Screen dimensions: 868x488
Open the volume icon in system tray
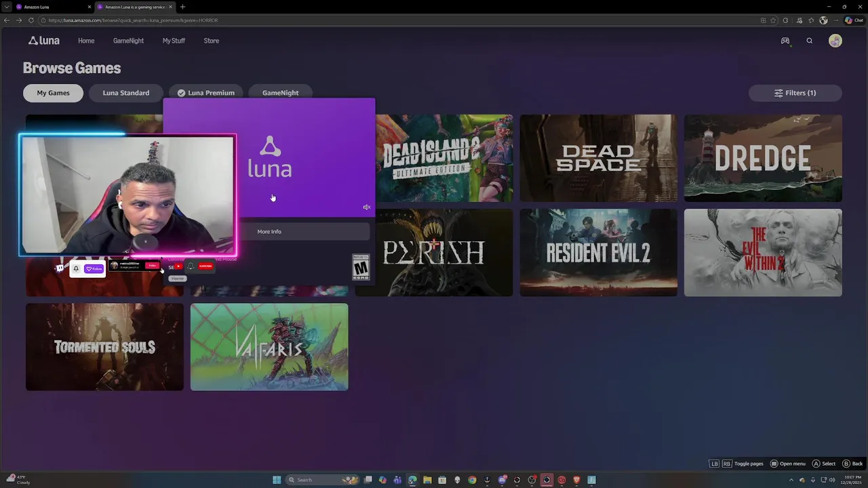pos(833,480)
